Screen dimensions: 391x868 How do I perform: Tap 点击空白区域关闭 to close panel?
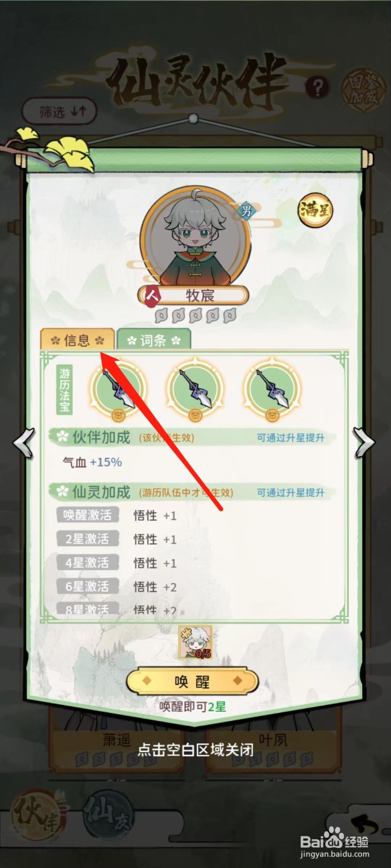point(195,750)
